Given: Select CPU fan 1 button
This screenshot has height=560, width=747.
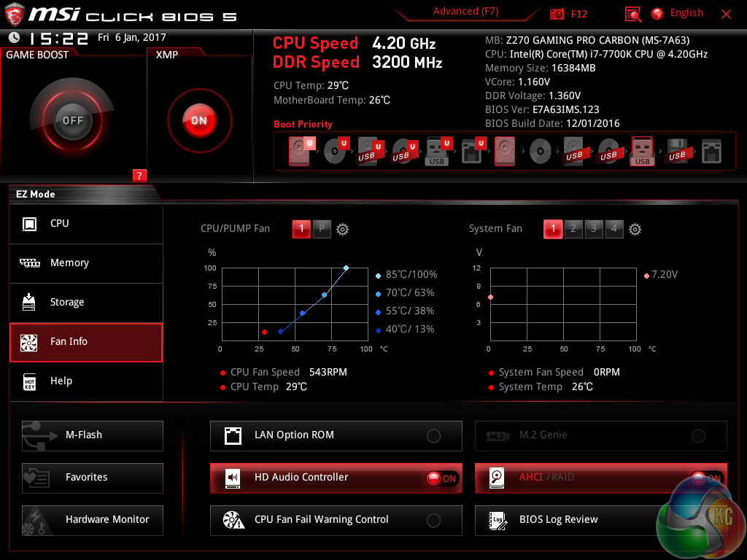Looking at the screenshot, I should tap(301, 229).
